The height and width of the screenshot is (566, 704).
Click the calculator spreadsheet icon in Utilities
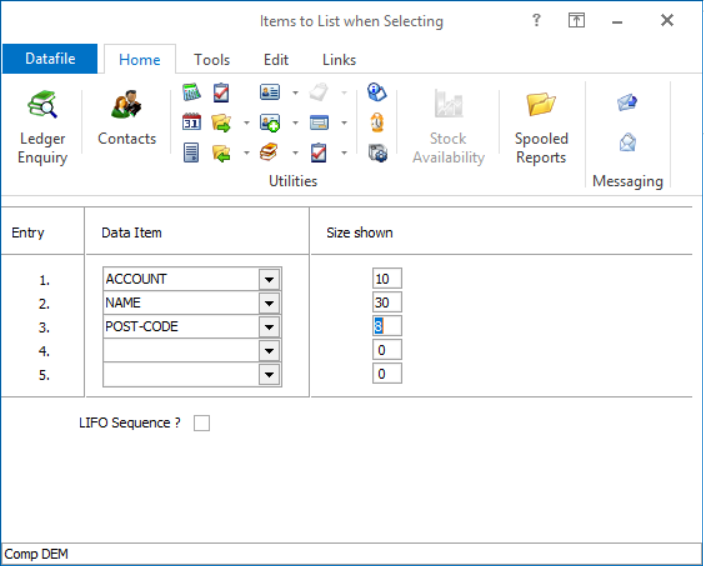(x=192, y=92)
